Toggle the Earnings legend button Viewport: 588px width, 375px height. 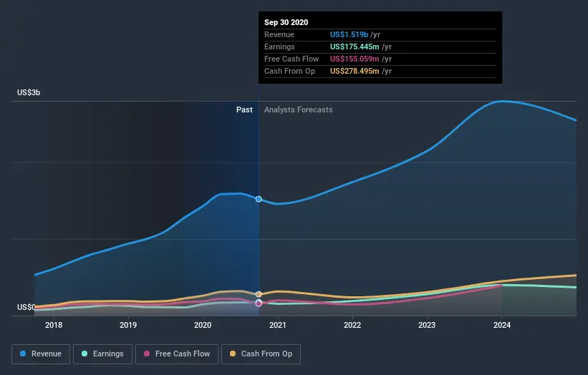coord(102,354)
